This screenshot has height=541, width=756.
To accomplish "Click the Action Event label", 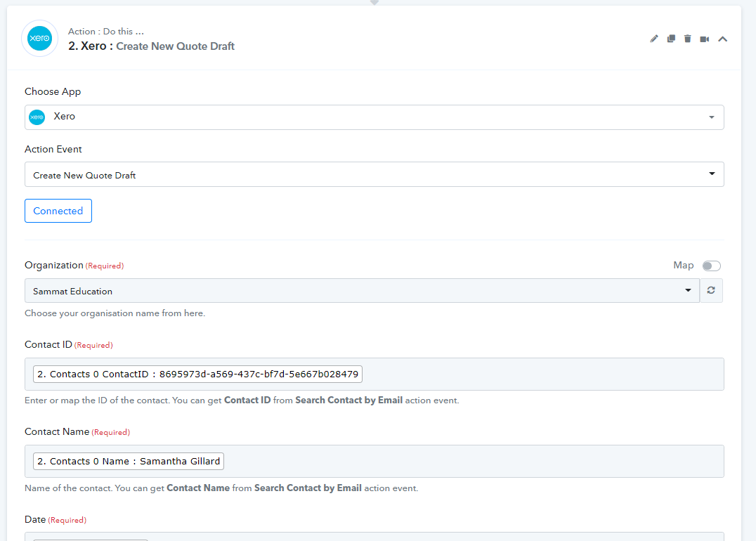I will pos(53,149).
